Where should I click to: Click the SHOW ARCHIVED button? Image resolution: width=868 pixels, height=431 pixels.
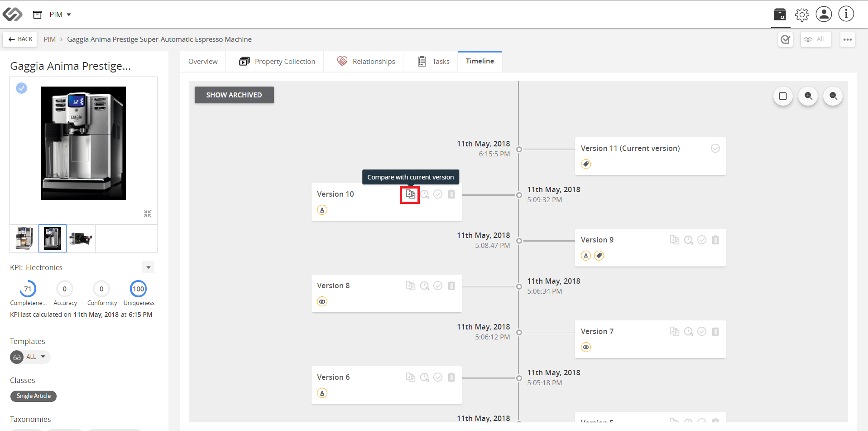click(234, 95)
